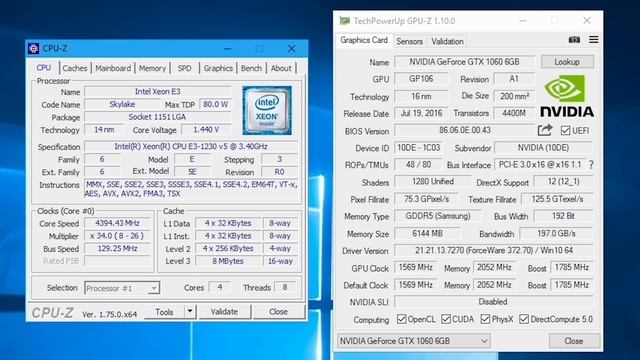Toggle the OpenCL checkbox

tap(402, 319)
